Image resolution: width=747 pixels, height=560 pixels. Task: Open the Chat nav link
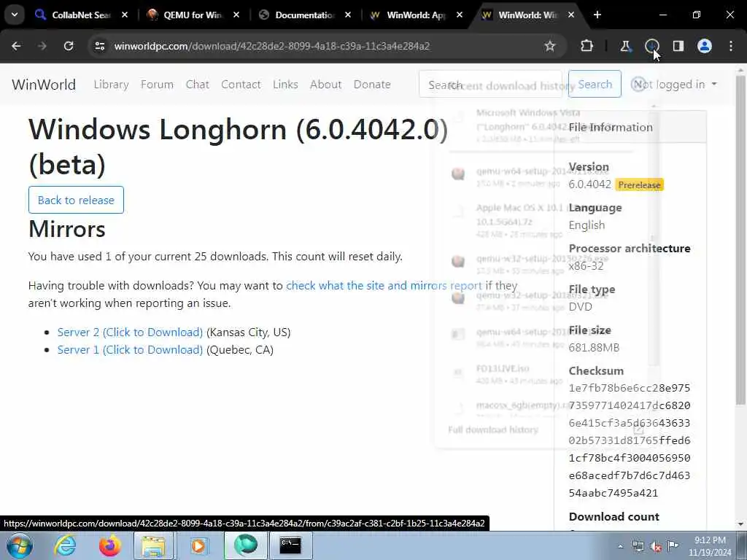pyautogui.click(x=197, y=85)
